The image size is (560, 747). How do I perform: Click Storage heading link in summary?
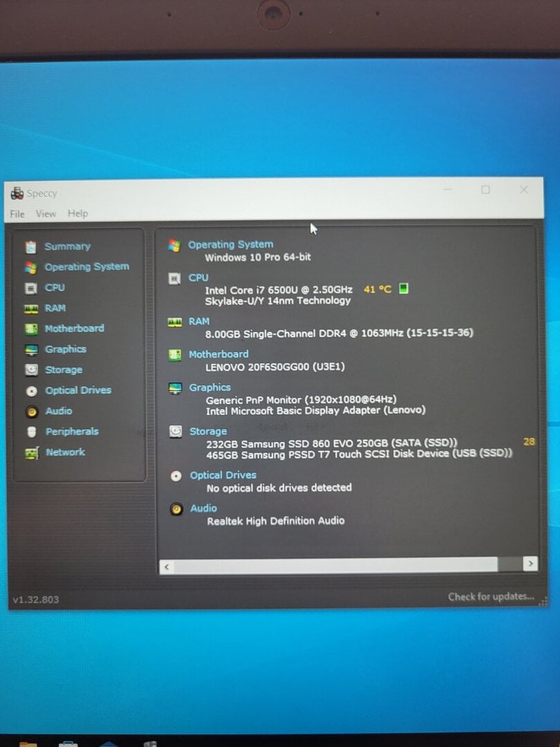[x=208, y=431]
